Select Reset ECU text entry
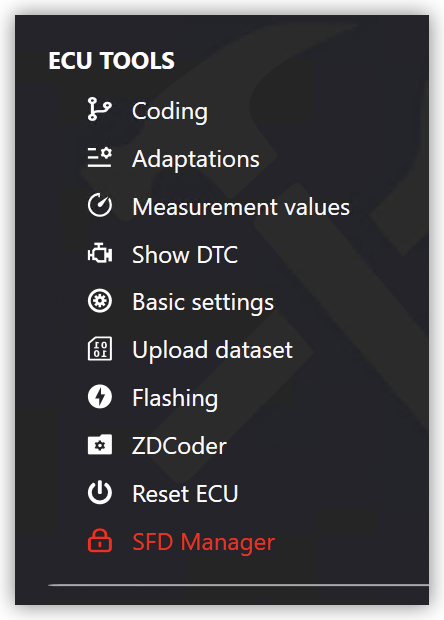This screenshot has width=444, height=620. pos(185,494)
